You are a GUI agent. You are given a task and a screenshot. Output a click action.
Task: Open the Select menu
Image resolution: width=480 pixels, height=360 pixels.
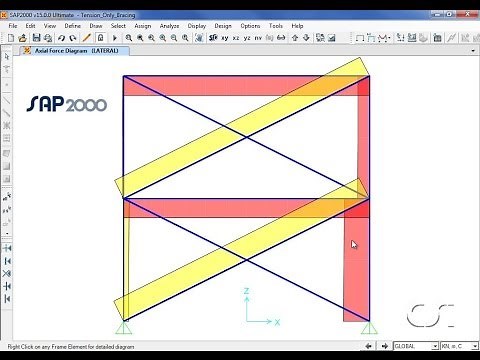[118, 26]
